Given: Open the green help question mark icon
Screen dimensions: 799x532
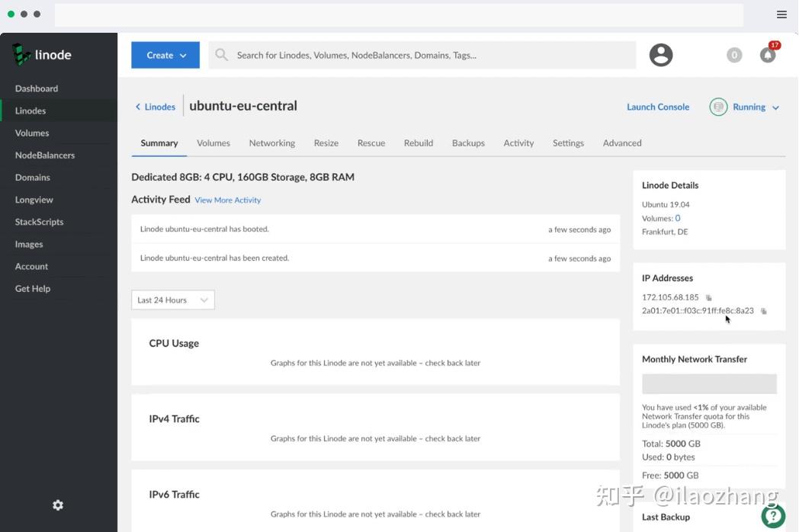Looking at the screenshot, I should click(x=773, y=516).
